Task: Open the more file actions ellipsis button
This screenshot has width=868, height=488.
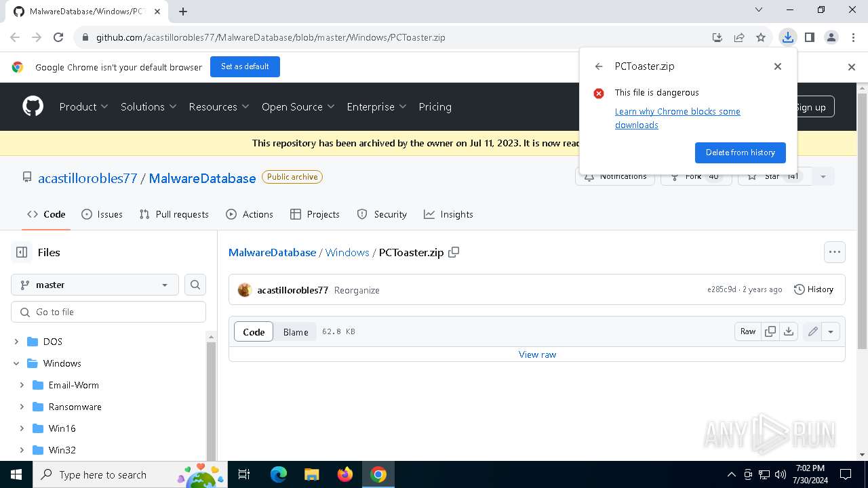Action: pyautogui.click(x=835, y=252)
